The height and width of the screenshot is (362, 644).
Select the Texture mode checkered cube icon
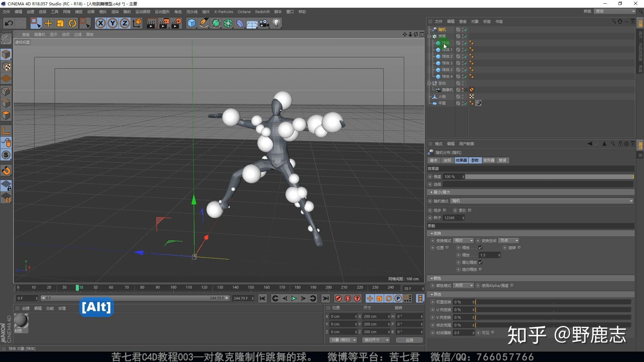pos(6,67)
